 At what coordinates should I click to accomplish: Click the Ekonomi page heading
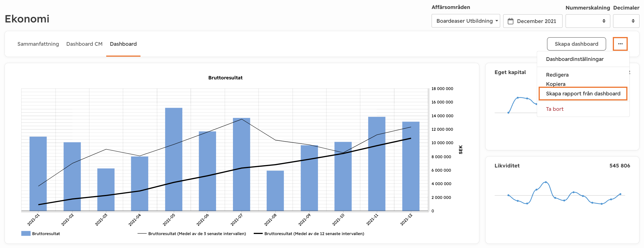click(x=27, y=19)
